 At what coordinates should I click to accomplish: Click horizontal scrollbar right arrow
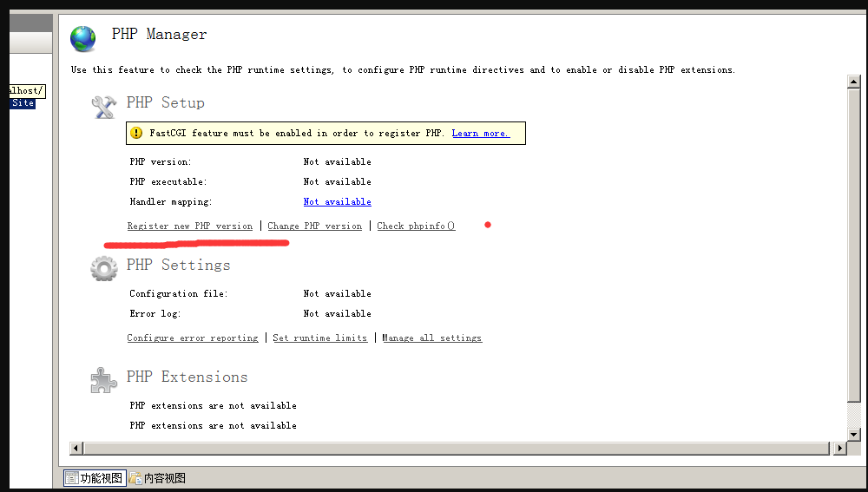840,448
